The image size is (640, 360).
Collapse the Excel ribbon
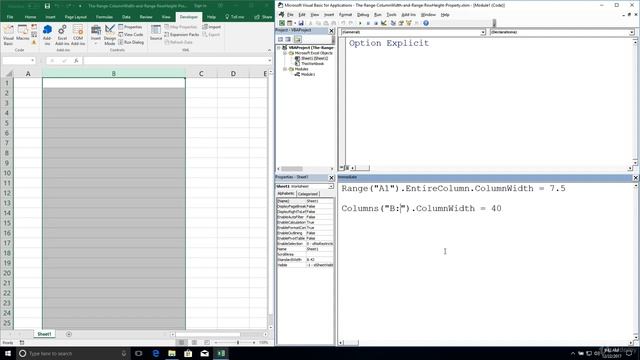pos(269,50)
